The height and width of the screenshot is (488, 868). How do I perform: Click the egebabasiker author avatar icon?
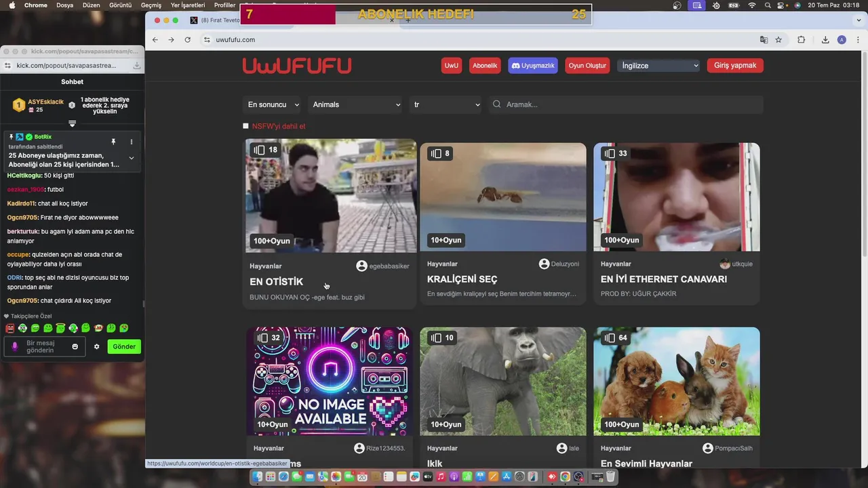(361, 266)
